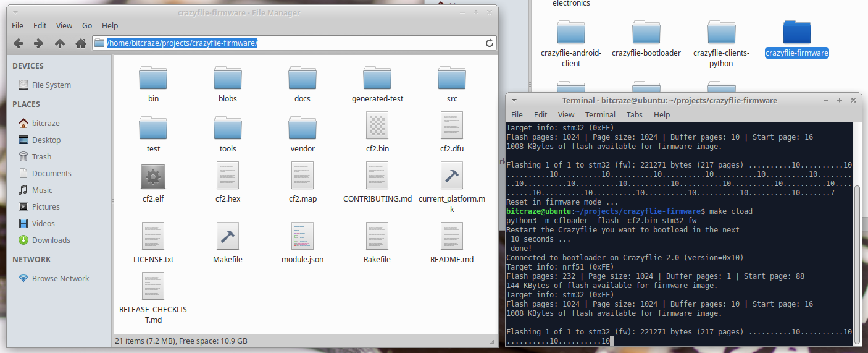Click Browse Network in the sidebar

pyautogui.click(x=61, y=278)
